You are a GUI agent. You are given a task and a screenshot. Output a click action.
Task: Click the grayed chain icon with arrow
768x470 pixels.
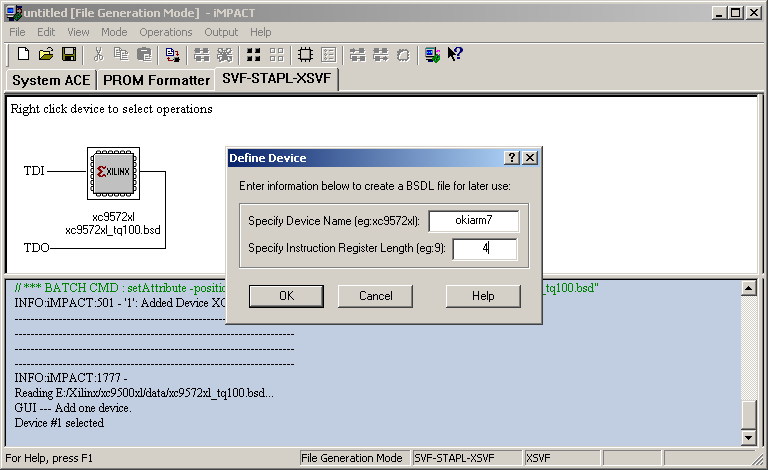coord(381,54)
